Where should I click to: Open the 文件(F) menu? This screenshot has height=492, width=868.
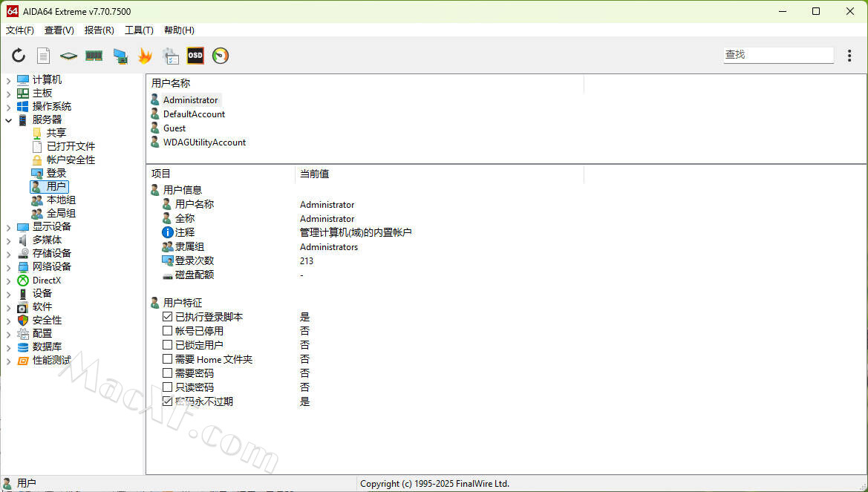click(20, 30)
